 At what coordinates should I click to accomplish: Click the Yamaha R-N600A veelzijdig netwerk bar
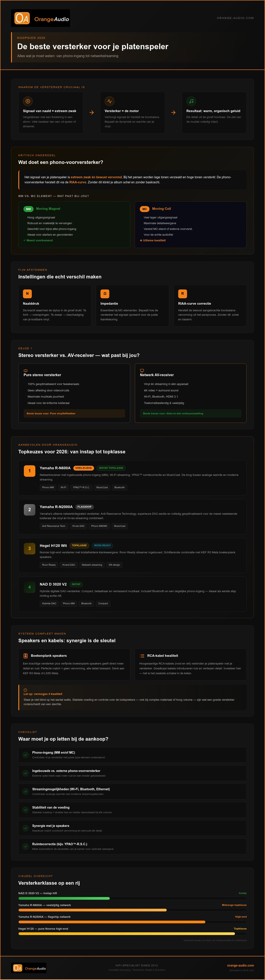93,910
